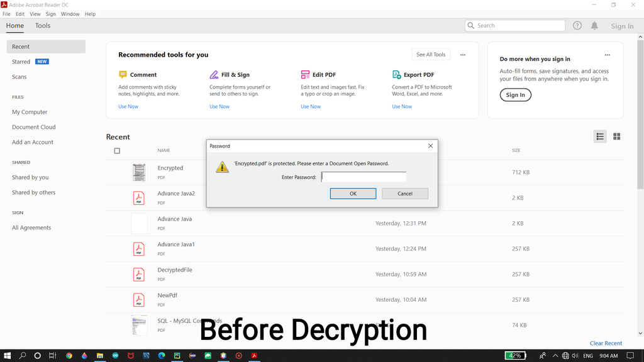644x362 pixels.
Task: Select Recent in the sidebar
Action: (46, 47)
